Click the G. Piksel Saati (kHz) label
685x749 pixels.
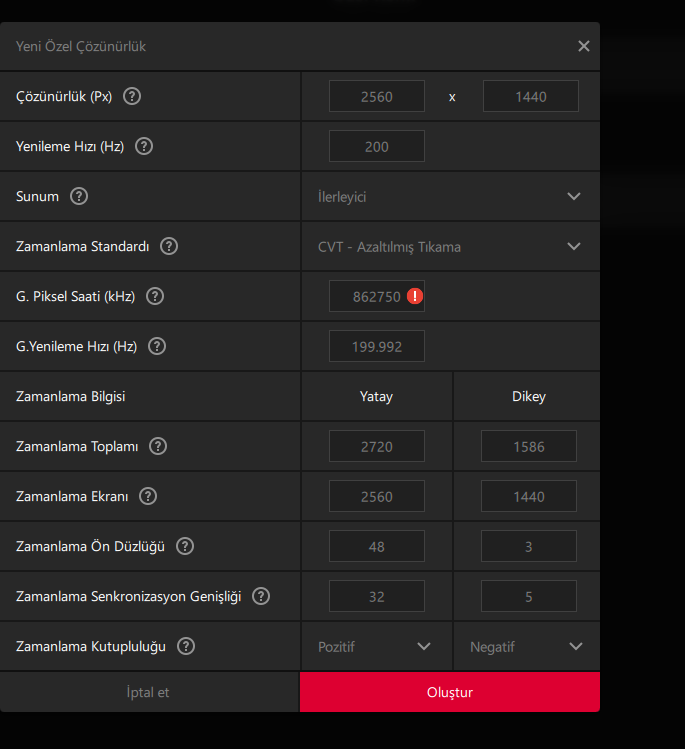(x=75, y=296)
